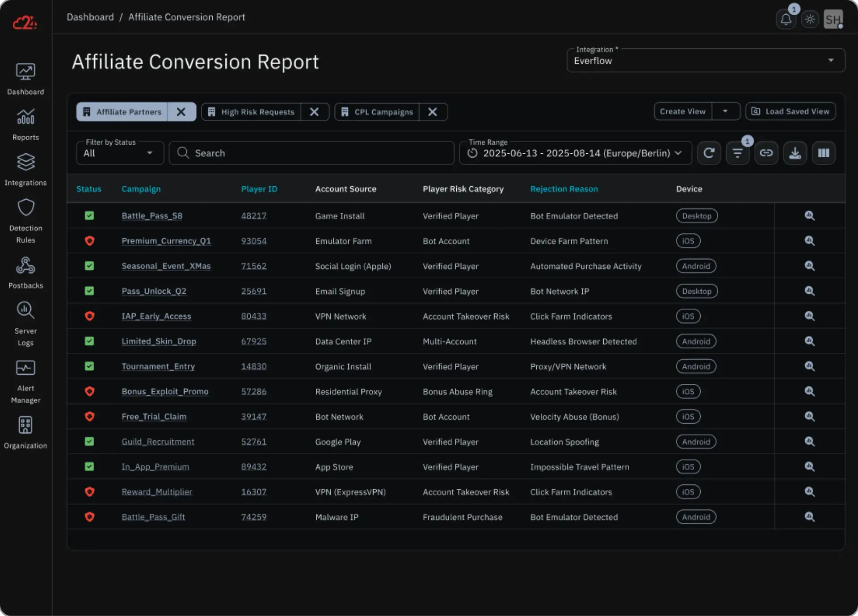This screenshot has width=858, height=616.
Task: Click the Load Saved View button
Action: click(x=790, y=111)
